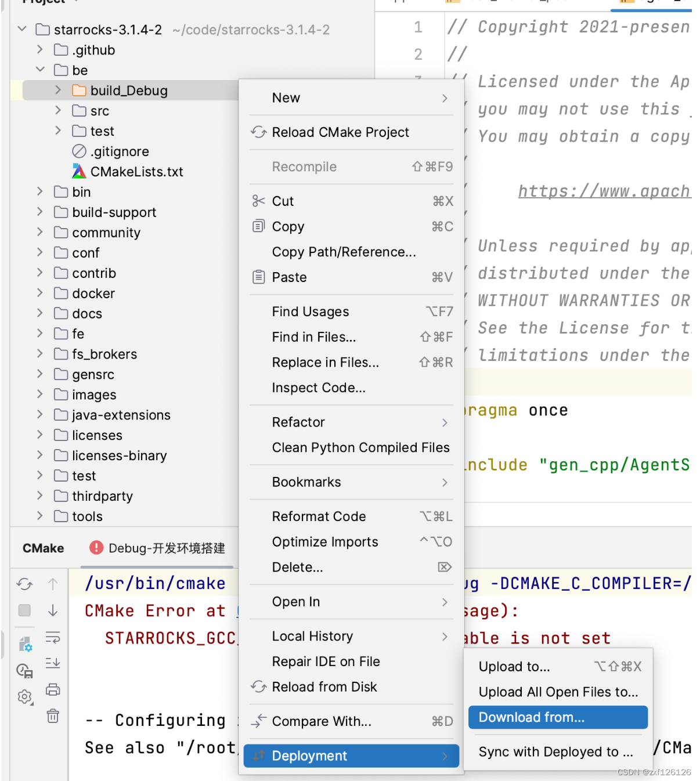Open the Refactor submenu
The height and width of the screenshot is (781, 700).
tap(351, 422)
